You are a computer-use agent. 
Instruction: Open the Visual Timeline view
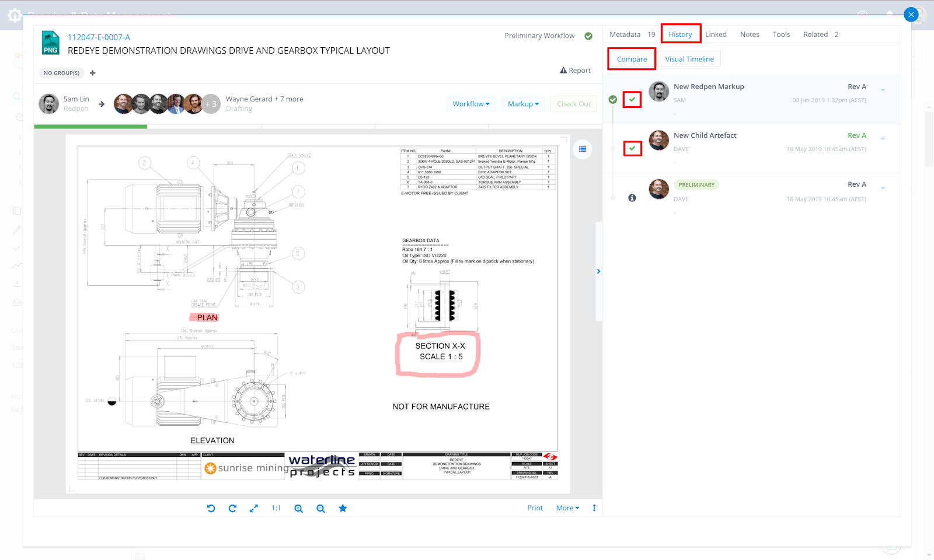point(689,59)
